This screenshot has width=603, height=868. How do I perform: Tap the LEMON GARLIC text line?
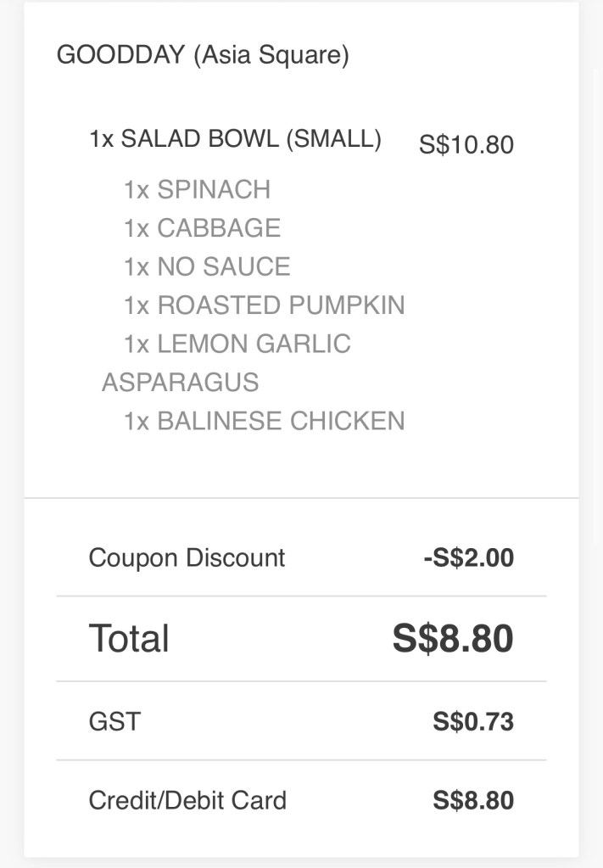pos(237,344)
